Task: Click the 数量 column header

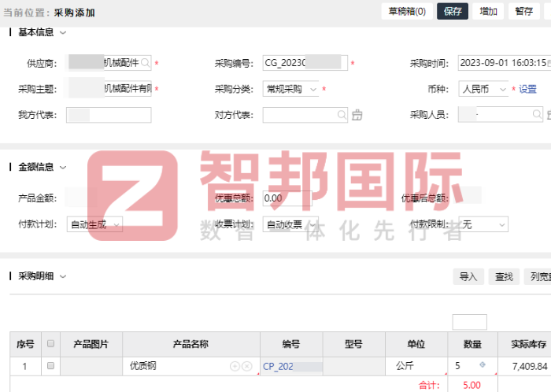Action: coord(472,344)
